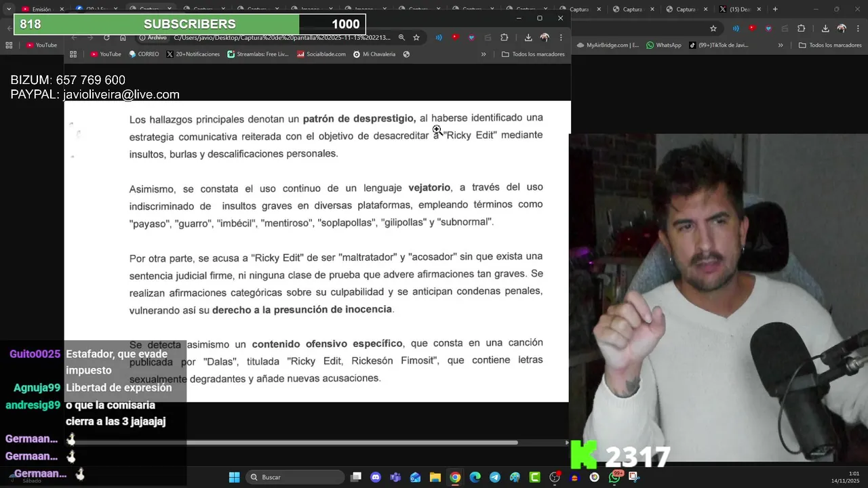
Task: Open the green Camtasia icon in the taskbar
Action: point(535,477)
